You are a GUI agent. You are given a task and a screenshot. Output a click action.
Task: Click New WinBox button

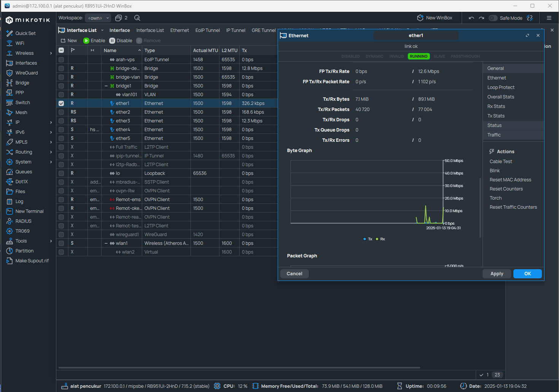click(x=435, y=18)
